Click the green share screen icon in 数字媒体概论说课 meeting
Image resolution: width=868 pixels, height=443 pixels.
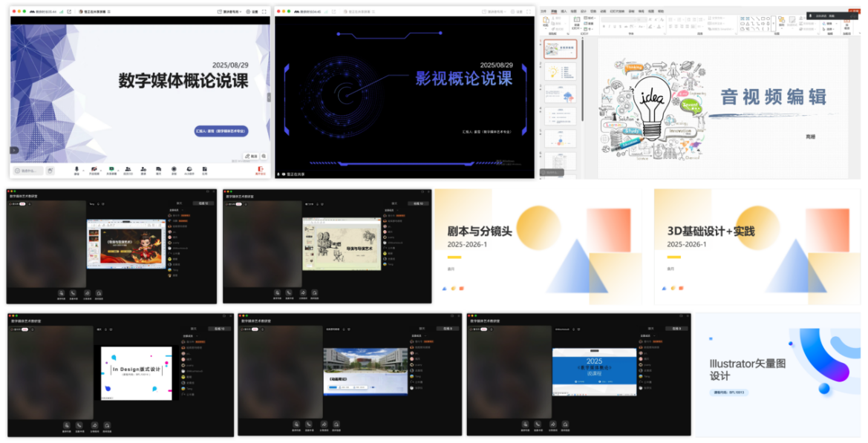click(x=111, y=170)
